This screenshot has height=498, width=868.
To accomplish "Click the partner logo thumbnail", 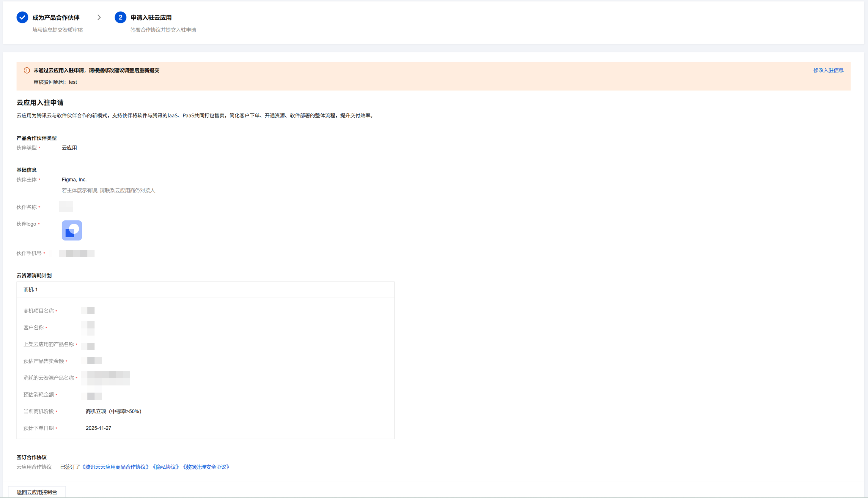I will [72, 230].
